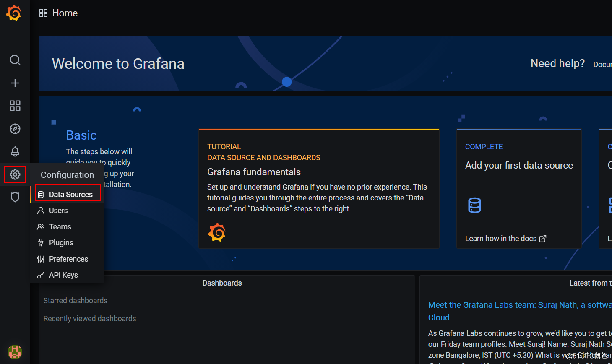Click the Basic section heading

pos(81,135)
